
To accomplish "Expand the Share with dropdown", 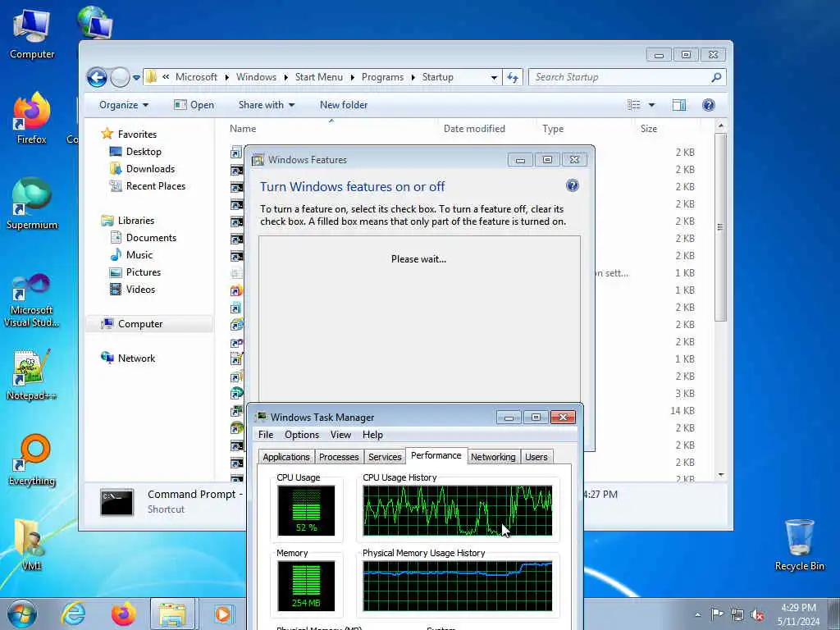I will point(267,105).
